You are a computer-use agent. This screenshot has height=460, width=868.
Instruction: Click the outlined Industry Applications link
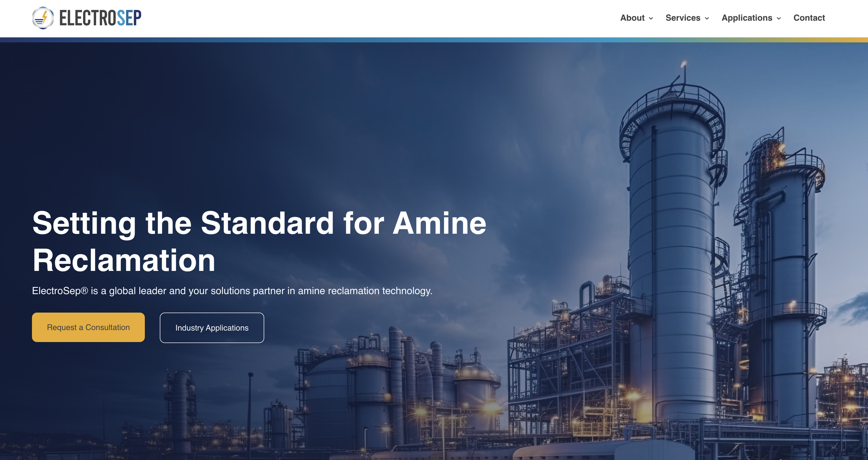212,327
